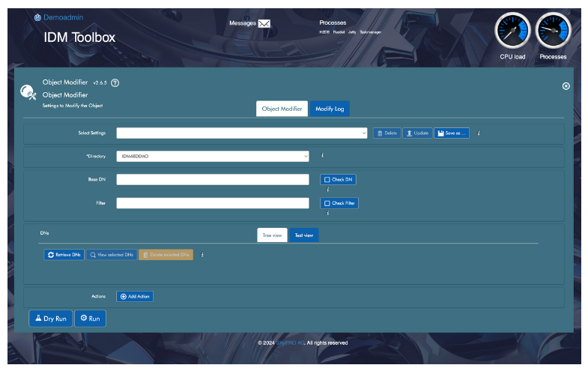Image resolution: width=588 pixels, height=371 pixels.
Task: Click info icon beside Directory dropdown
Action: click(322, 156)
